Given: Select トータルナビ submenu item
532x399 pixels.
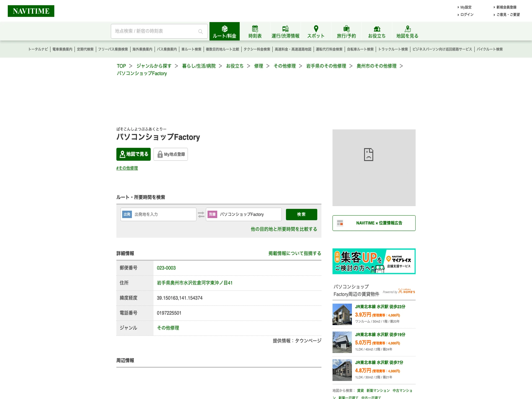Looking at the screenshot, I should 38,49.
